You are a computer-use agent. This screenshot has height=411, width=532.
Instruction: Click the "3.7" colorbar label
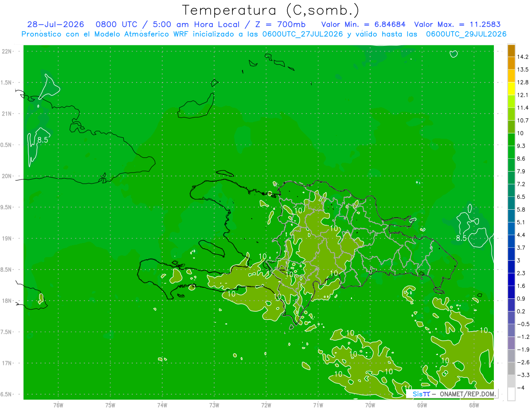point(521,247)
